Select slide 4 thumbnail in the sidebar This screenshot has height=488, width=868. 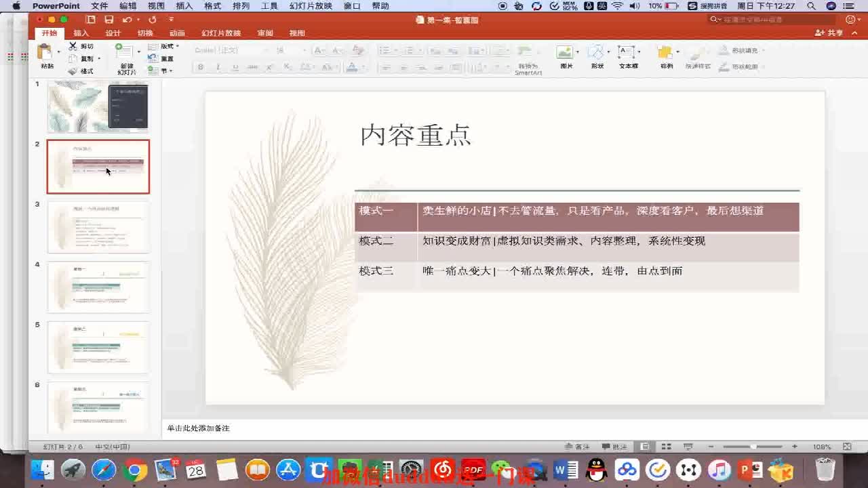click(x=97, y=286)
